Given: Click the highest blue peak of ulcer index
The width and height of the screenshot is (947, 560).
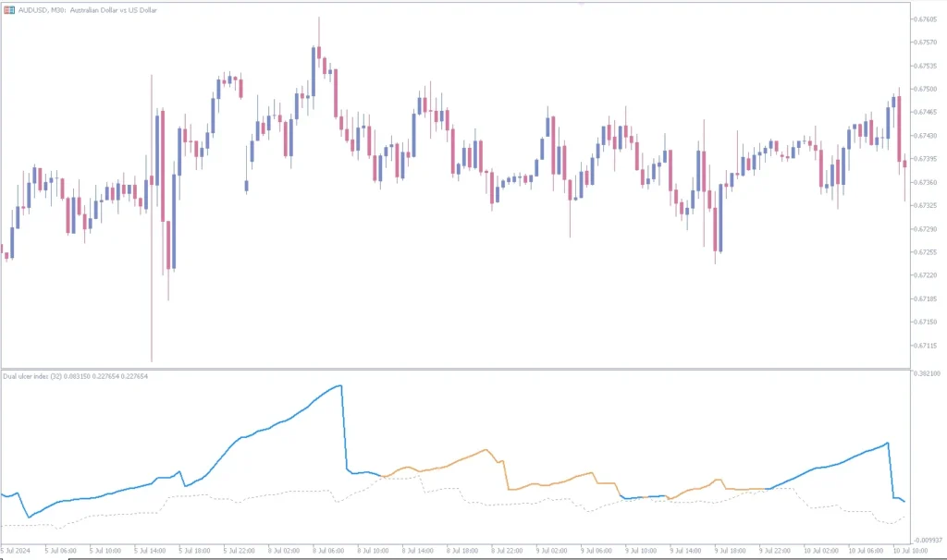Looking at the screenshot, I should [341, 385].
